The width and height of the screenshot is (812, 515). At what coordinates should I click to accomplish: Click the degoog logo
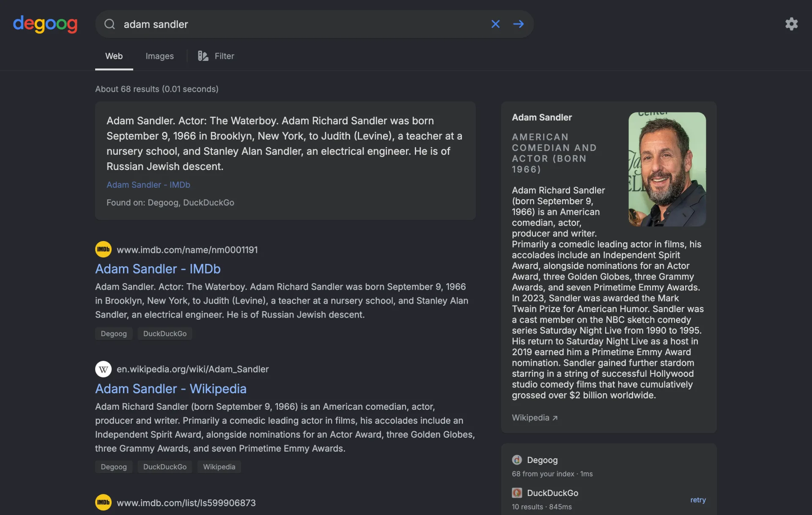tap(45, 24)
